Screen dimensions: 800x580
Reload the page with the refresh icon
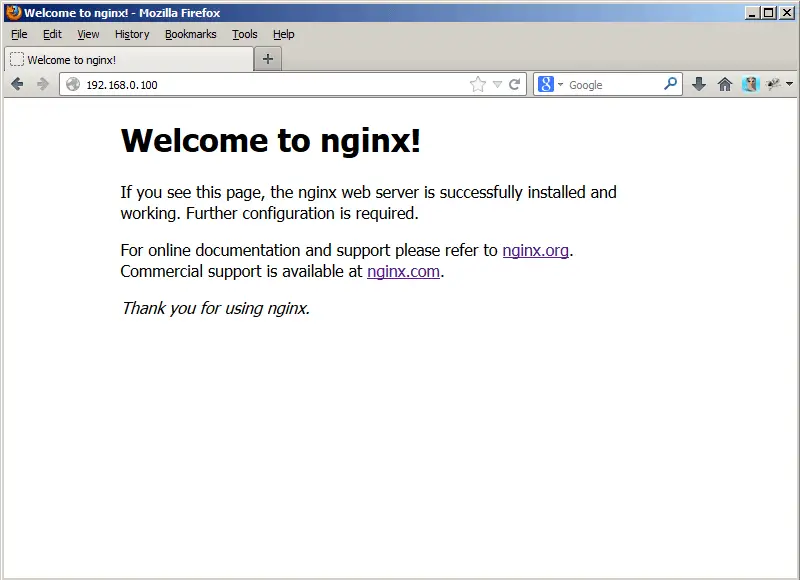pyautogui.click(x=515, y=84)
